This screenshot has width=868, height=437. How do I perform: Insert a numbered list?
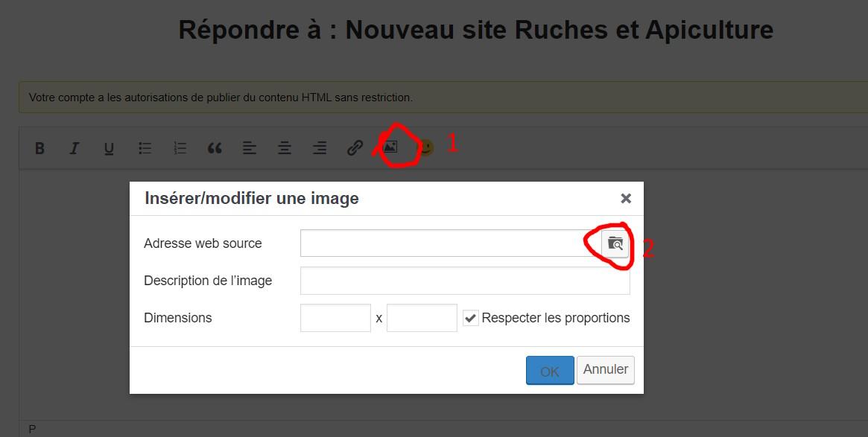click(x=180, y=148)
